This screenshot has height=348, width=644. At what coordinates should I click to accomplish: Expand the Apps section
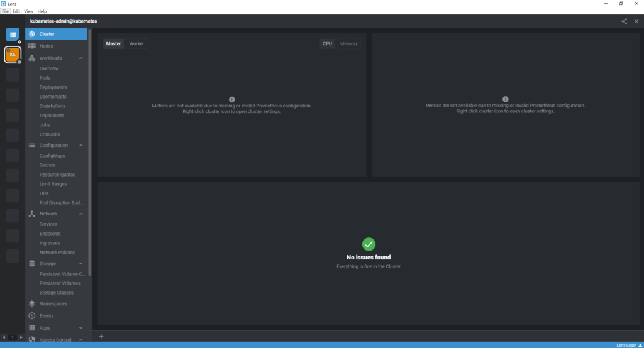81,328
